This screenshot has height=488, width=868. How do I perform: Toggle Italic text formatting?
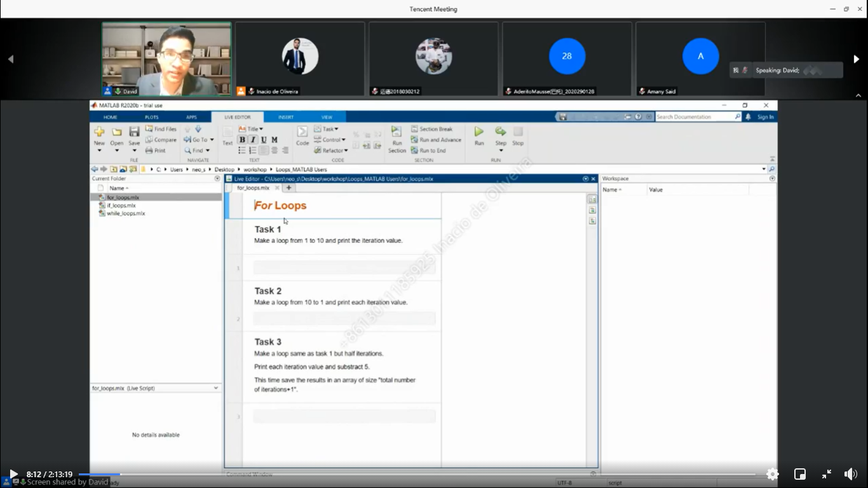pos(253,140)
